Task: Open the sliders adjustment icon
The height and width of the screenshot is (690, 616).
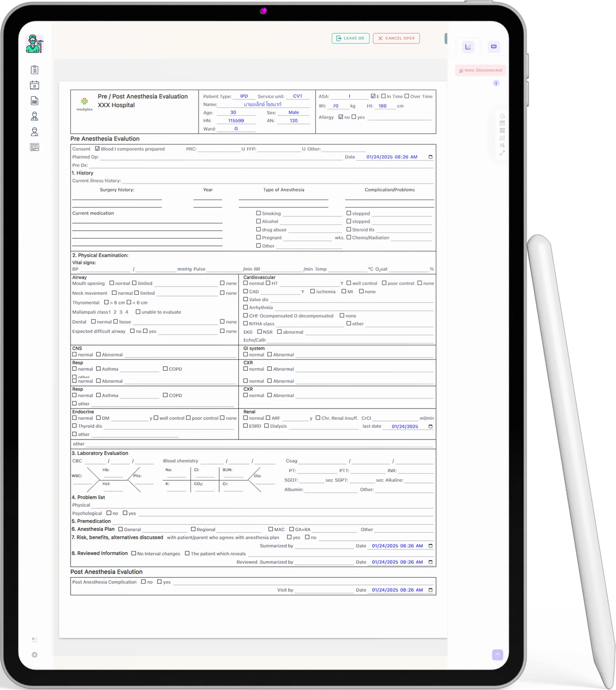Action: point(502,138)
